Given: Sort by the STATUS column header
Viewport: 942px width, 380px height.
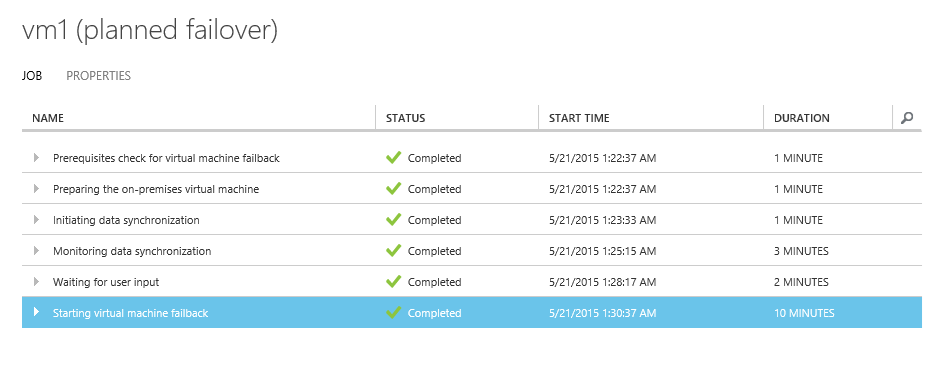Looking at the screenshot, I should (406, 118).
